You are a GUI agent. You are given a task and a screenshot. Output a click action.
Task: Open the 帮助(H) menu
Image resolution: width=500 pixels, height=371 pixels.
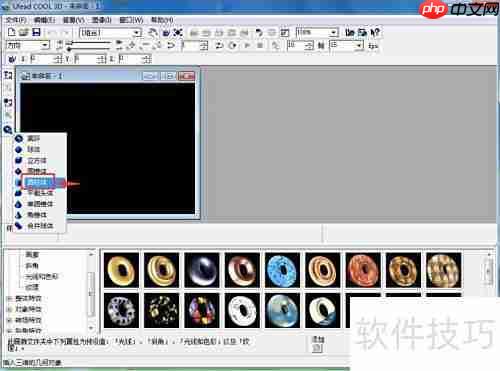pos(162,20)
